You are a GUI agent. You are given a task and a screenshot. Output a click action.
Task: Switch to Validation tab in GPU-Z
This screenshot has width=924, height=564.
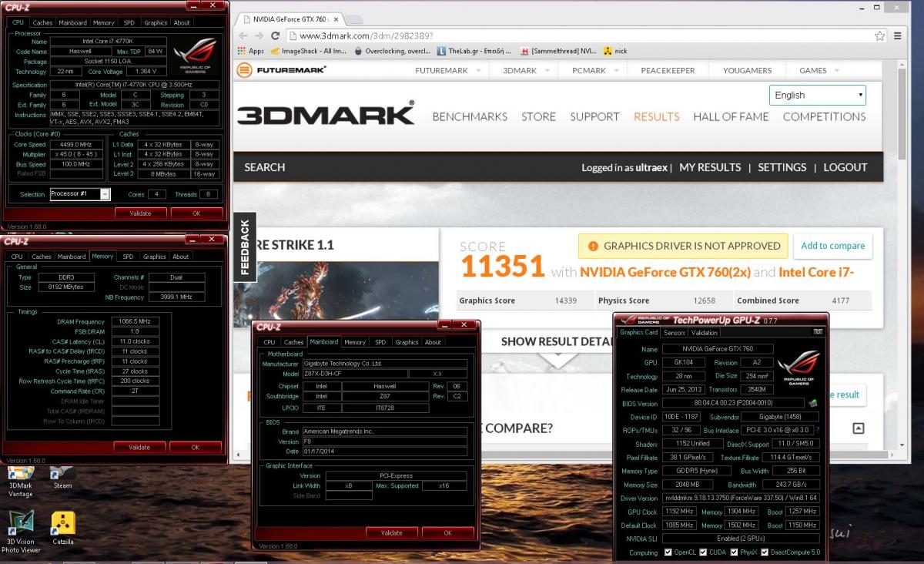[704, 333]
